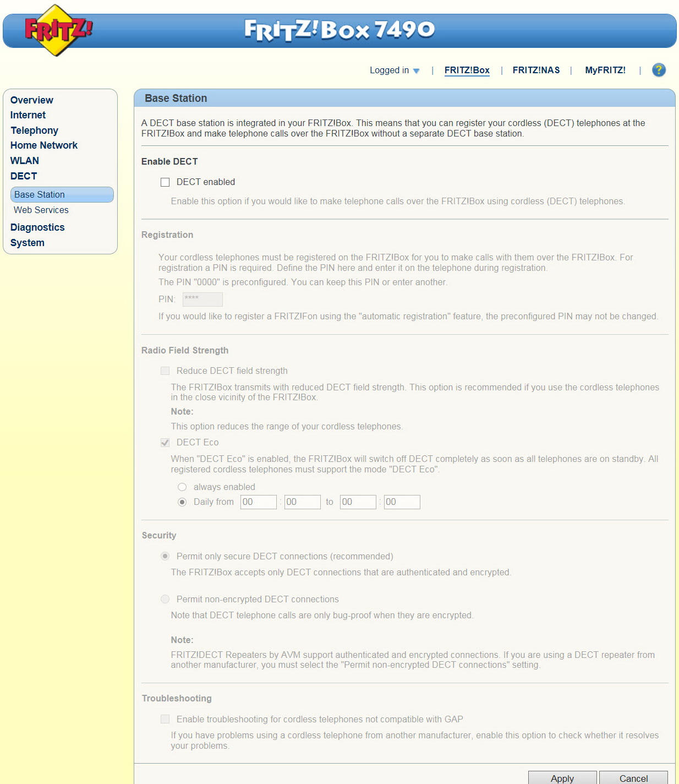The height and width of the screenshot is (784, 679).
Task: Click the FRITZ!Box 7490 header title
Action: point(339,30)
